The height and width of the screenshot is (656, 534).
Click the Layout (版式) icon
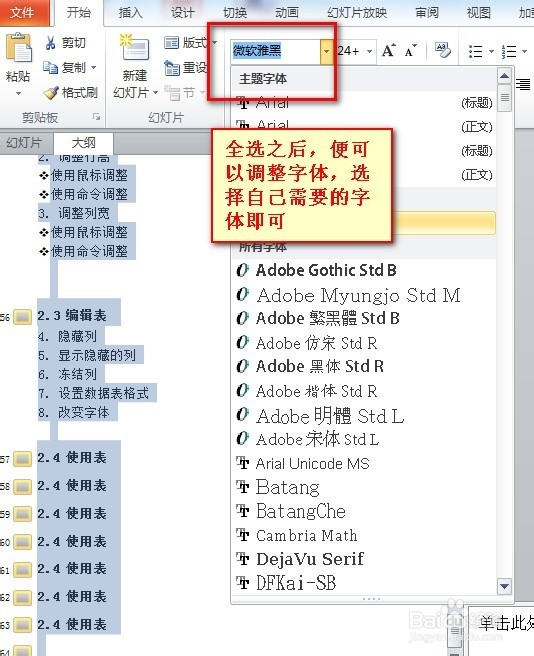[x=172, y=42]
